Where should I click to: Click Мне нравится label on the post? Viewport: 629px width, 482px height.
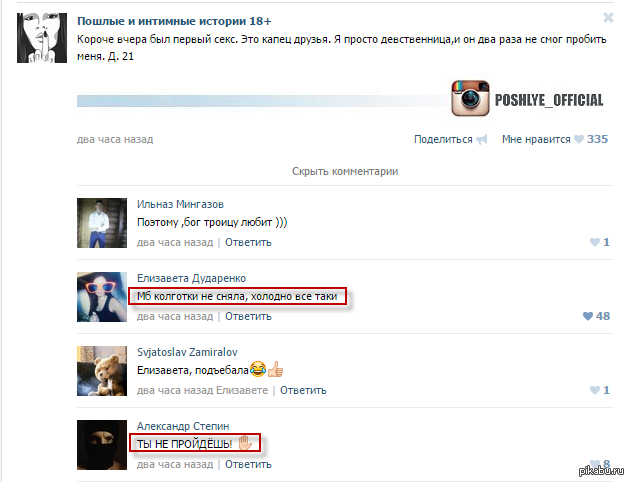(536, 139)
